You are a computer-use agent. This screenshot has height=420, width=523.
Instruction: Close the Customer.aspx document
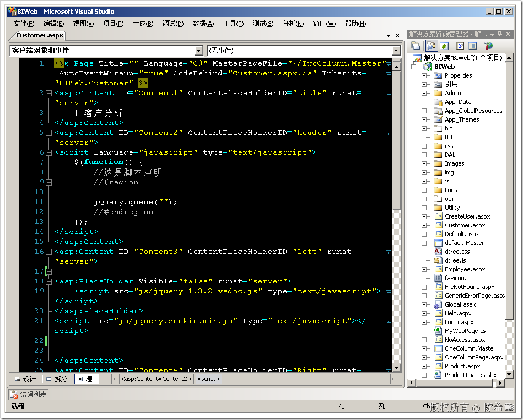[397, 36]
